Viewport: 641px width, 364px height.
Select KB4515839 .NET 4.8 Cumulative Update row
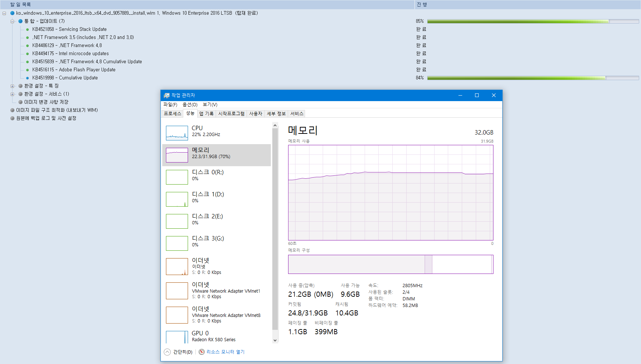(87, 62)
